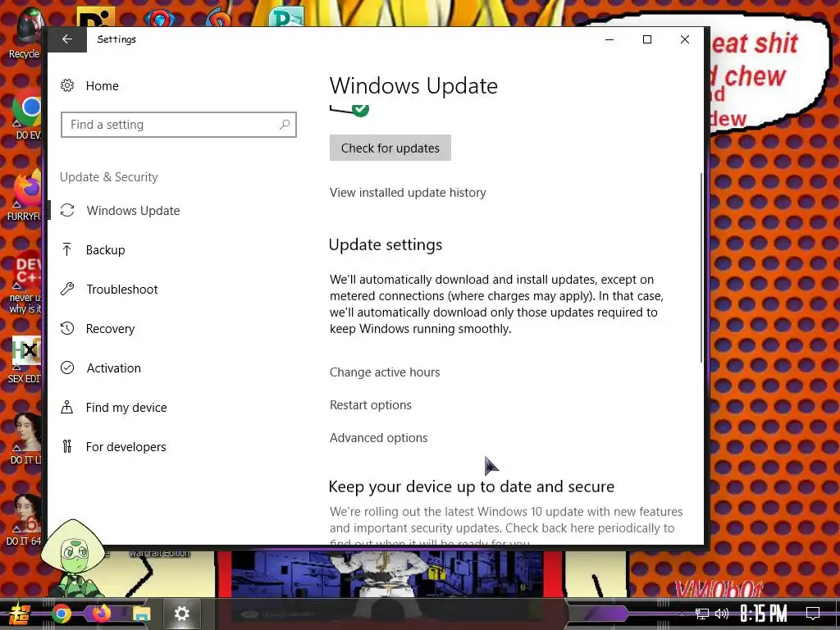Open the HxD editor desktop shortcut
The image size is (840, 630).
tap(25, 360)
